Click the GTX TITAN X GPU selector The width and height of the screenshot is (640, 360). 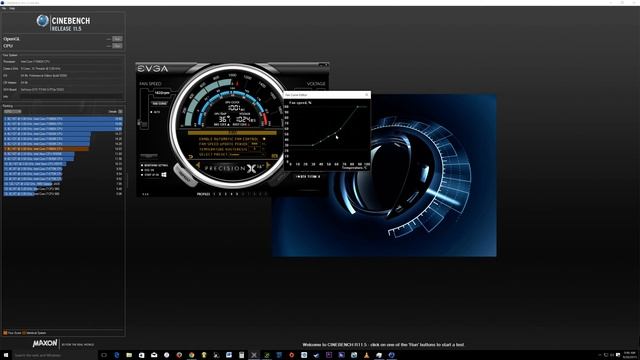[308, 177]
